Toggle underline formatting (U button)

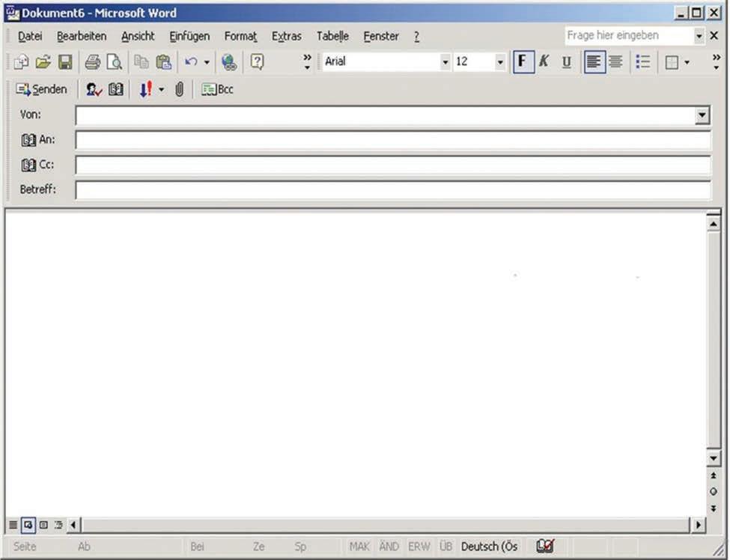coord(566,62)
